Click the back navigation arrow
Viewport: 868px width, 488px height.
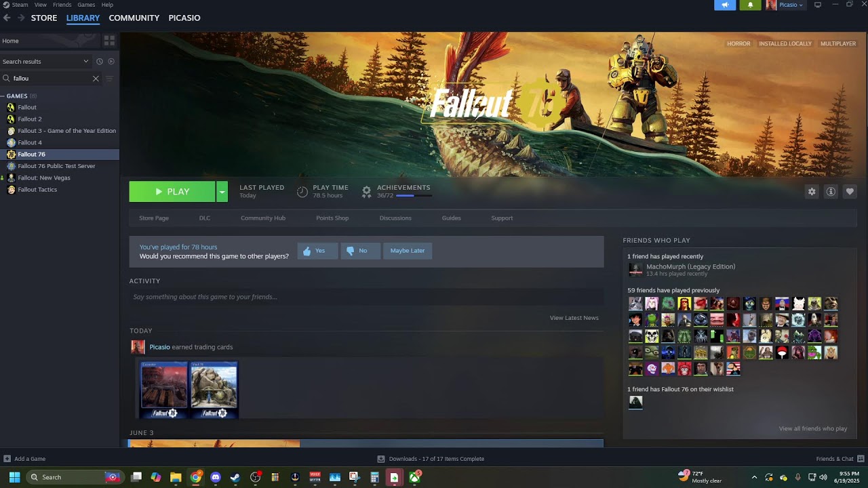pos(7,18)
